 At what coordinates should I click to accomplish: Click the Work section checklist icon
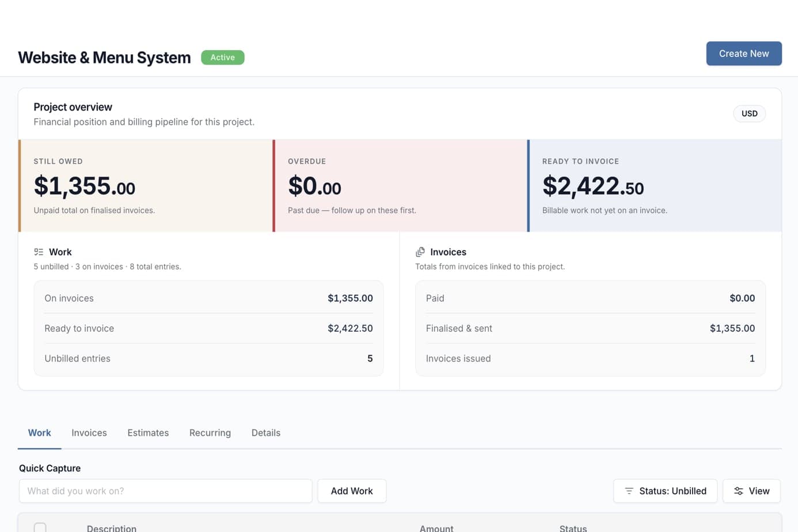[39, 252]
